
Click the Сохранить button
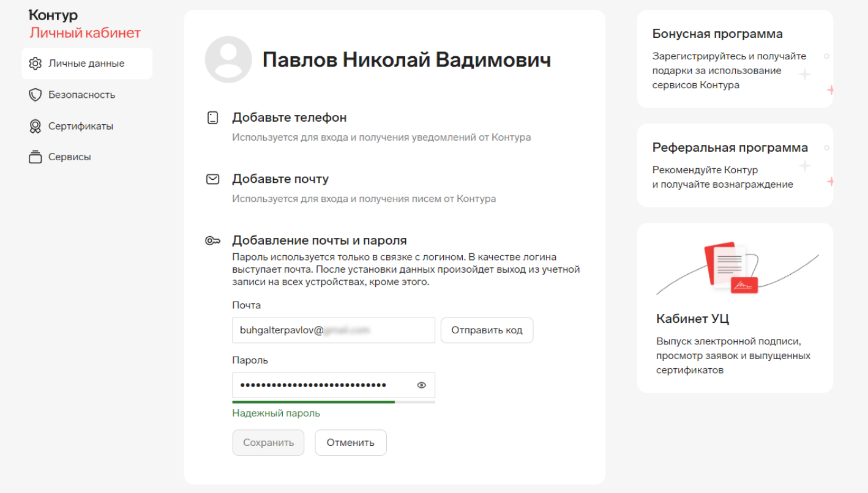[268, 443]
